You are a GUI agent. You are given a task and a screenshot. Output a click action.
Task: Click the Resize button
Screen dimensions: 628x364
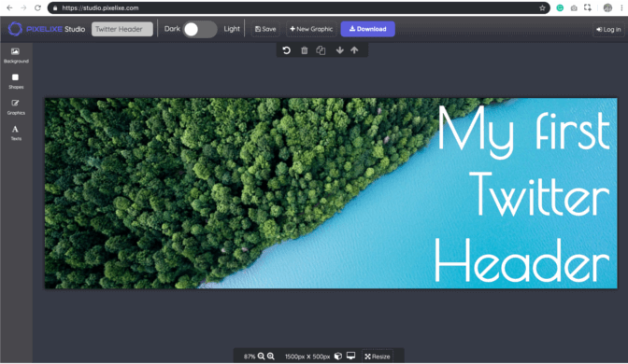pyautogui.click(x=378, y=357)
